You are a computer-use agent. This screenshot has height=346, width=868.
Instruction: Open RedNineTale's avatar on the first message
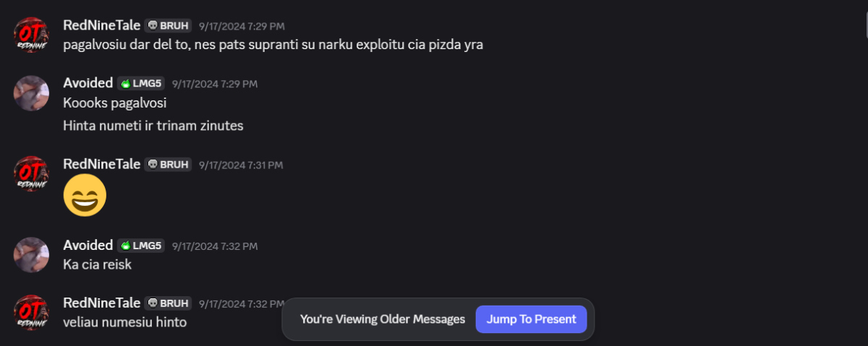click(x=32, y=35)
